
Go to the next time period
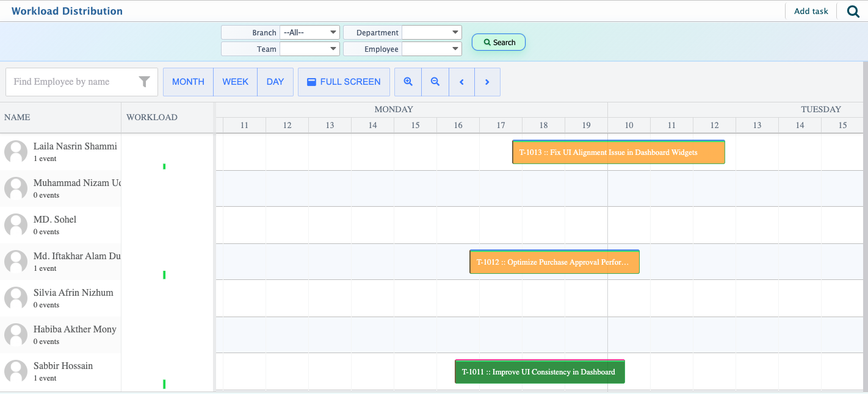[487, 82]
